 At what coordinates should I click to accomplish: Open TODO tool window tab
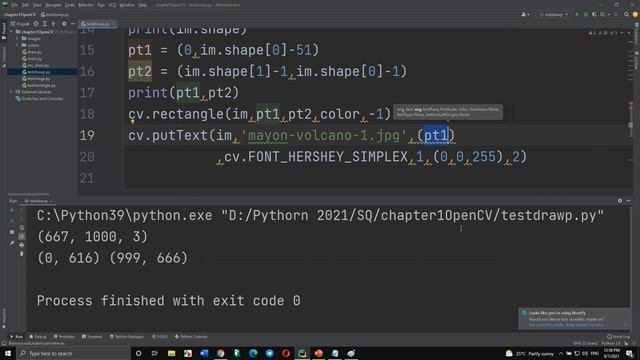coord(160,337)
